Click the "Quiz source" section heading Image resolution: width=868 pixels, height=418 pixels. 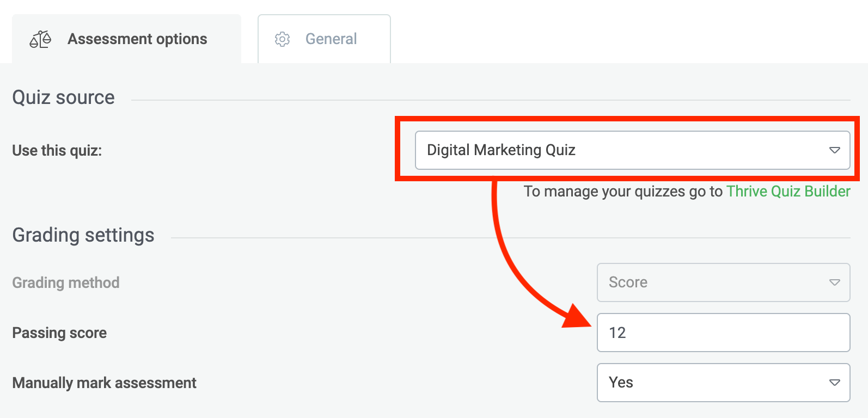coord(63,97)
